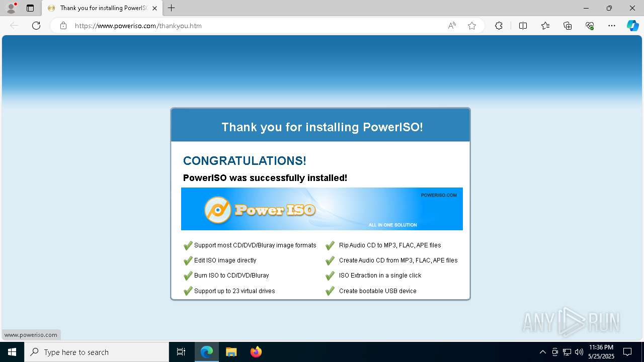
Task: Close the PowerISO thank you tab
Action: click(154, 8)
